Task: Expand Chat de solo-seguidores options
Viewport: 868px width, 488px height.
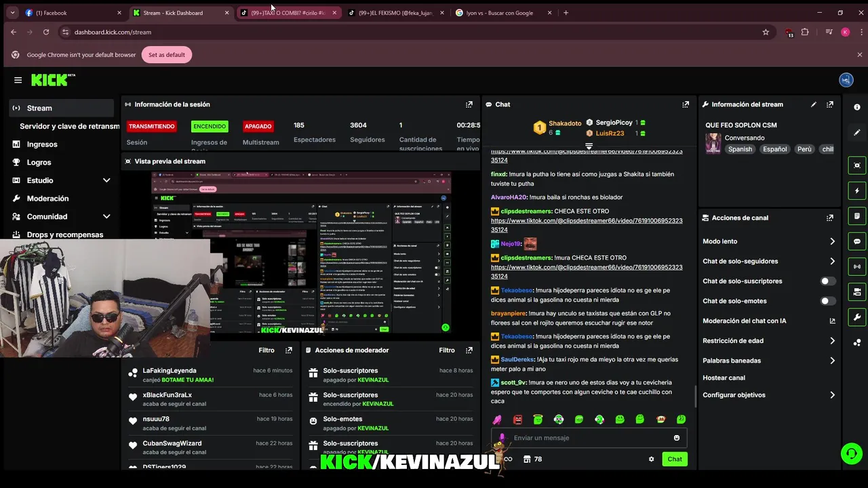Action: tap(832, 261)
